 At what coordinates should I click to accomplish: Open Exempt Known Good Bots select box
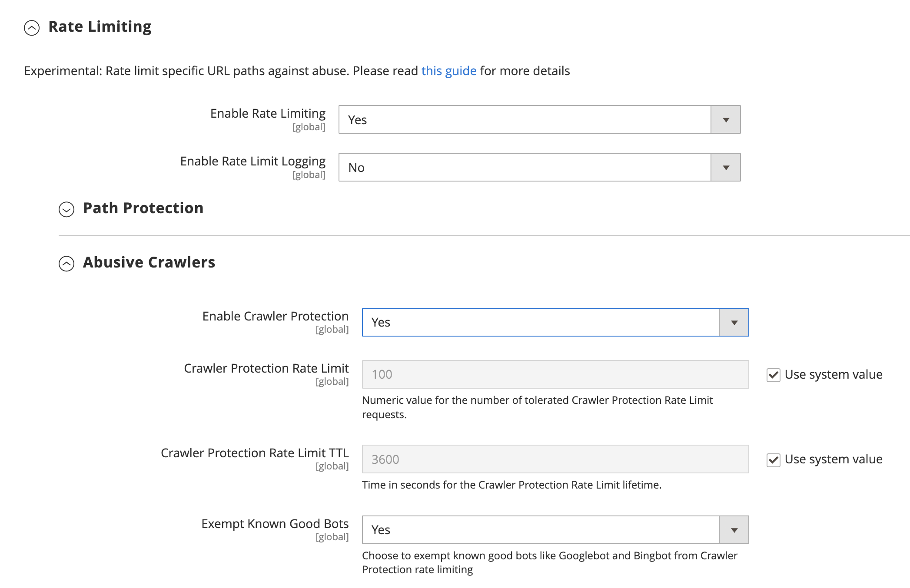(540, 530)
